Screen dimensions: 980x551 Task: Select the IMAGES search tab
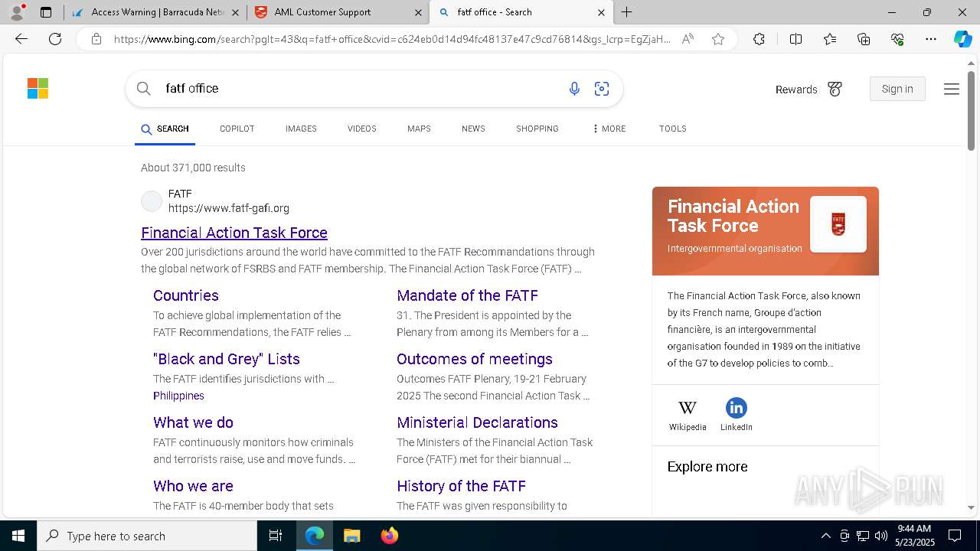coord(301,129)
